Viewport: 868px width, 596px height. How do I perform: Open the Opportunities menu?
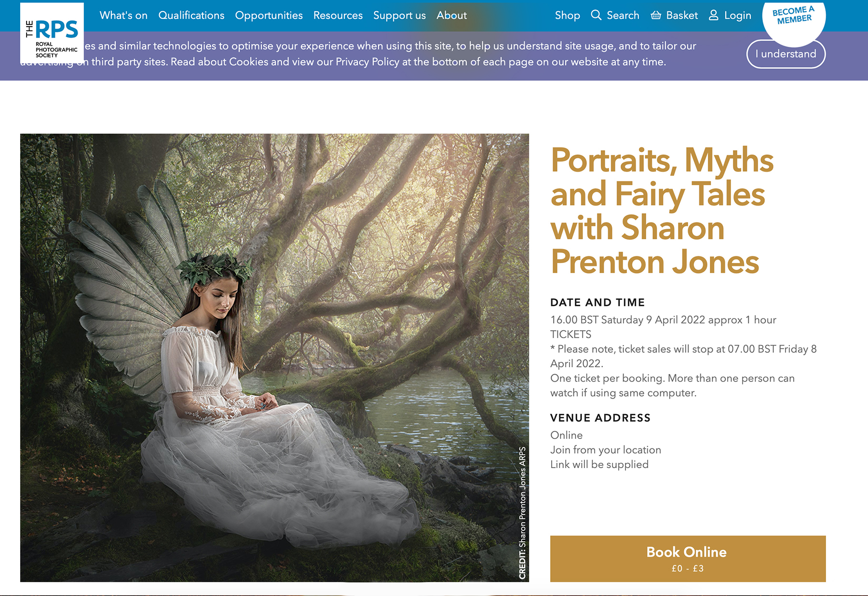coord(269,15)
